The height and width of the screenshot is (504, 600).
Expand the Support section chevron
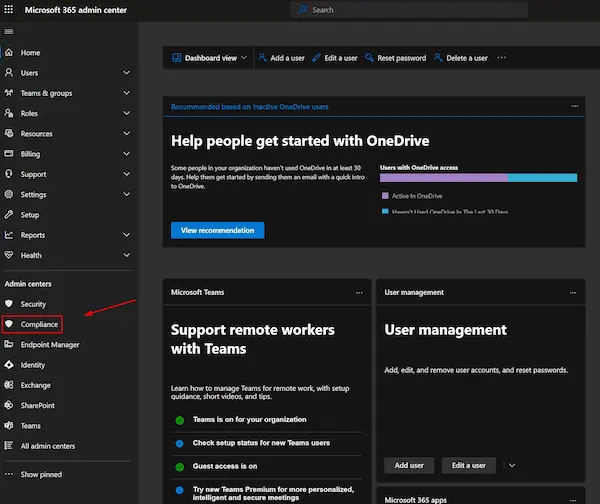126,174
